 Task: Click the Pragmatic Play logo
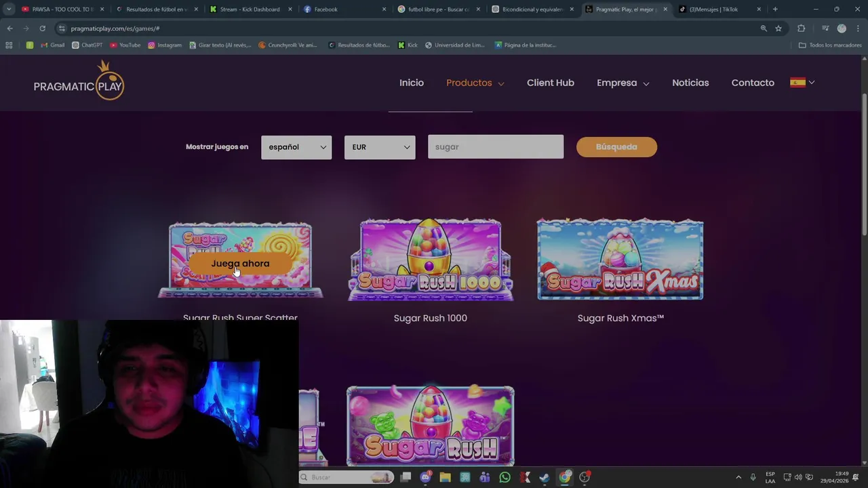tap(79, 81)
